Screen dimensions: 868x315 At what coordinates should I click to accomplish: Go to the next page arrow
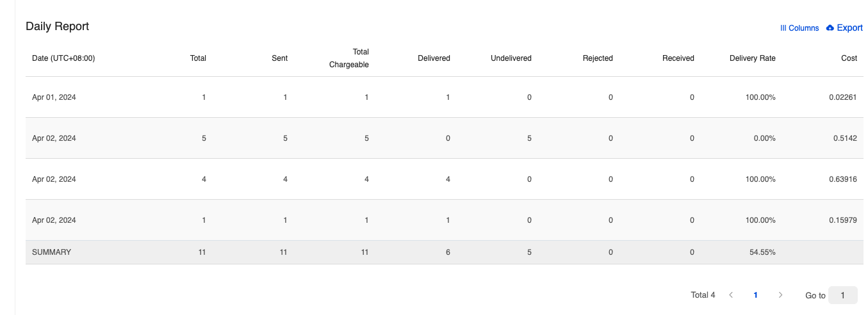[780, 295]
